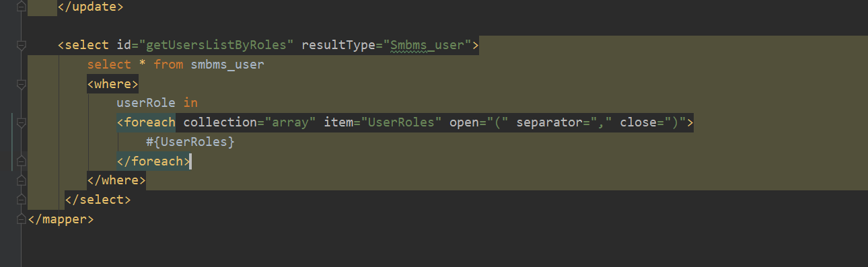Viewport: 868px width, 267px height.
Task: Click fold end marker beside closing foreach
Action: pos(21,161)
